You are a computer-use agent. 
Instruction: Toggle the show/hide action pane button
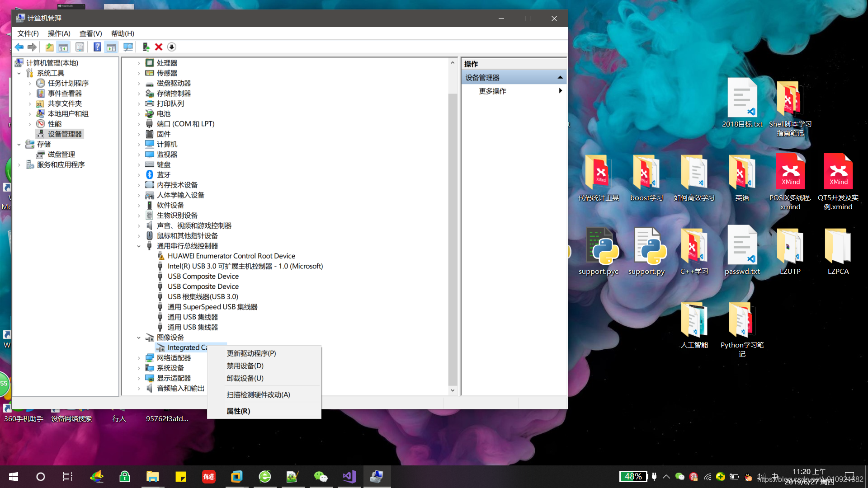click(111, 47)
